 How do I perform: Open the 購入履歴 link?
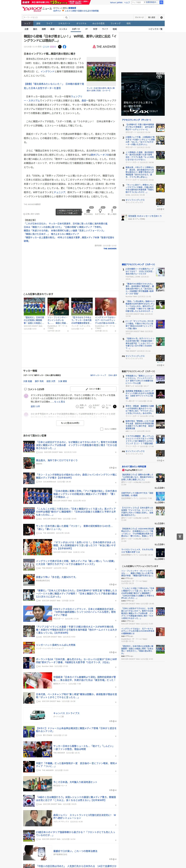(152, 17)
